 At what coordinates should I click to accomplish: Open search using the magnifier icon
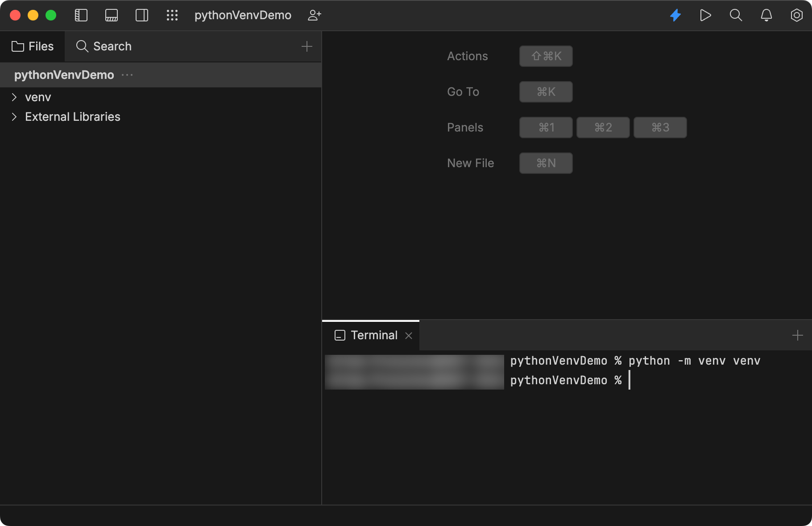tap(736, 15)
